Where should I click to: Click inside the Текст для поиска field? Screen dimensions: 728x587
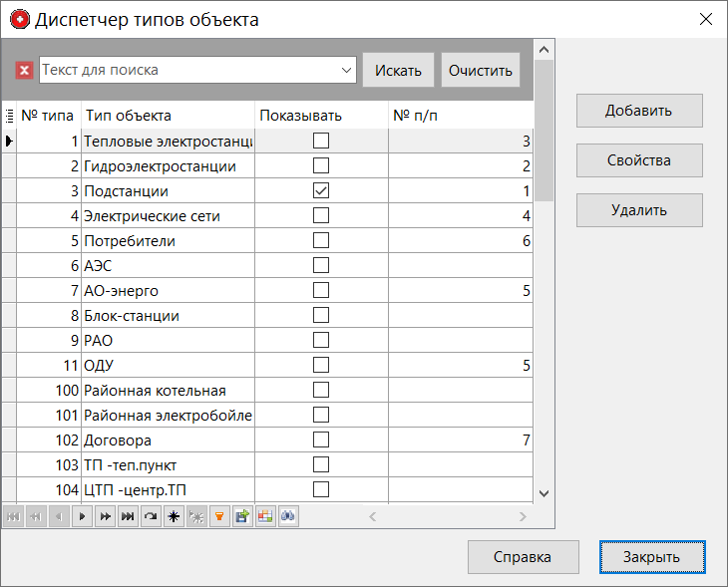point(187,70)
